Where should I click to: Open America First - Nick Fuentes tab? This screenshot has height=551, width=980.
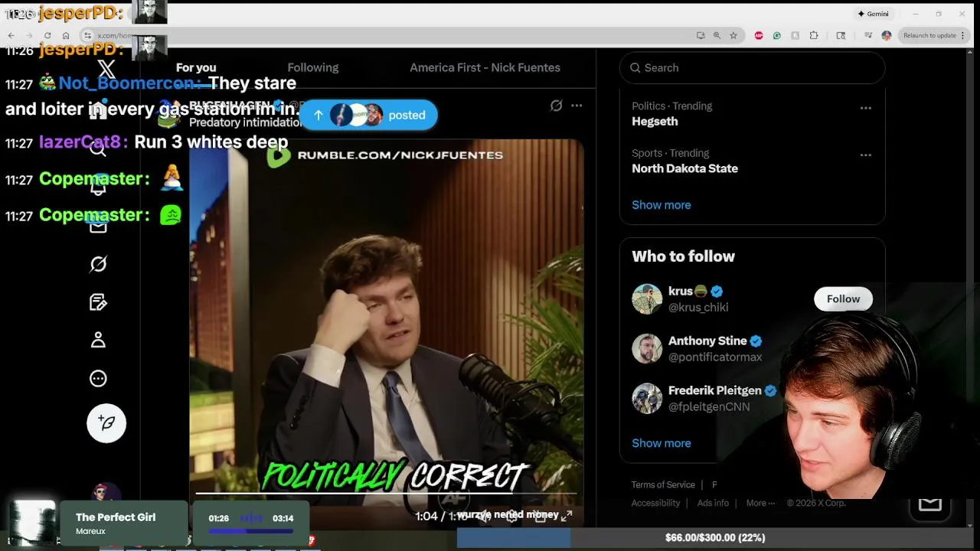(485, 67)
